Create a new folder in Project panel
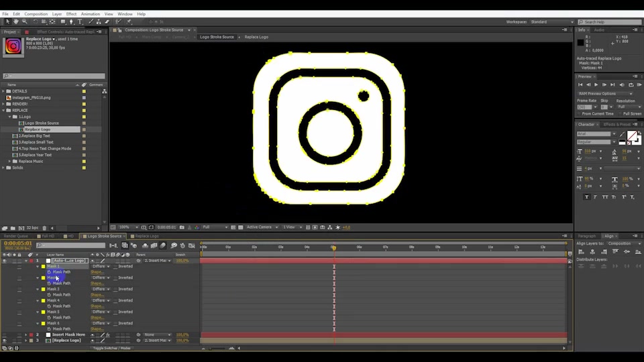Viewport: 644px width, 362px height. tap(13, 228)
